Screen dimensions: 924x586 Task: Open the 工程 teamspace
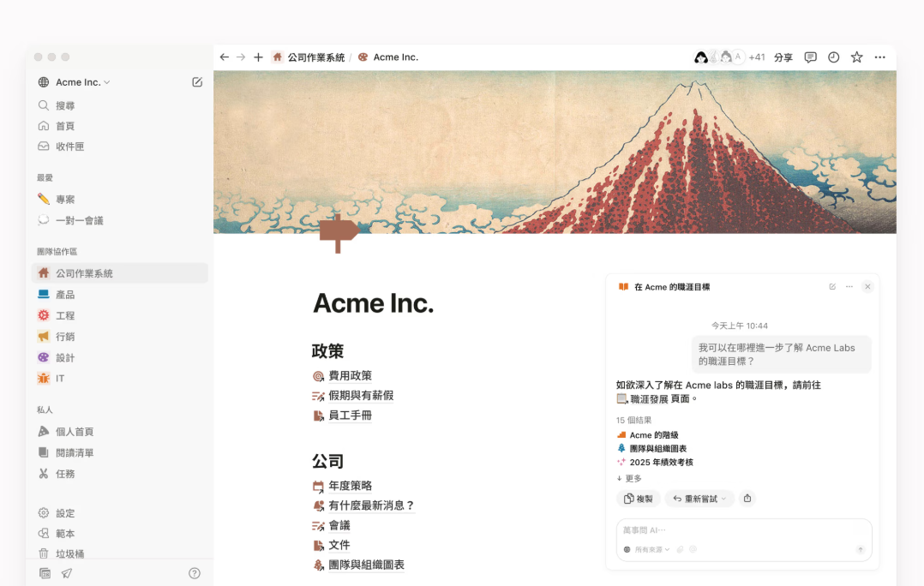(64, 315)
